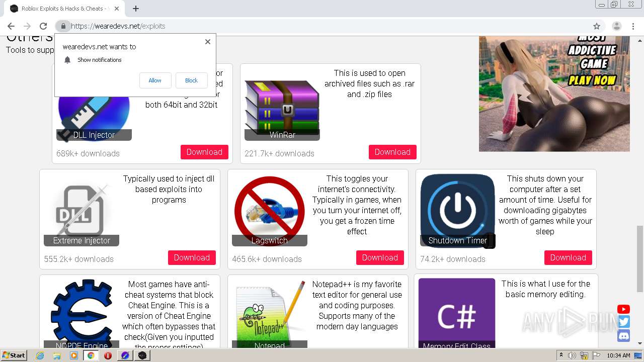Click the Extreme Injector DLL icon
The image size is (644, 362).
click(x=82, y=210)
